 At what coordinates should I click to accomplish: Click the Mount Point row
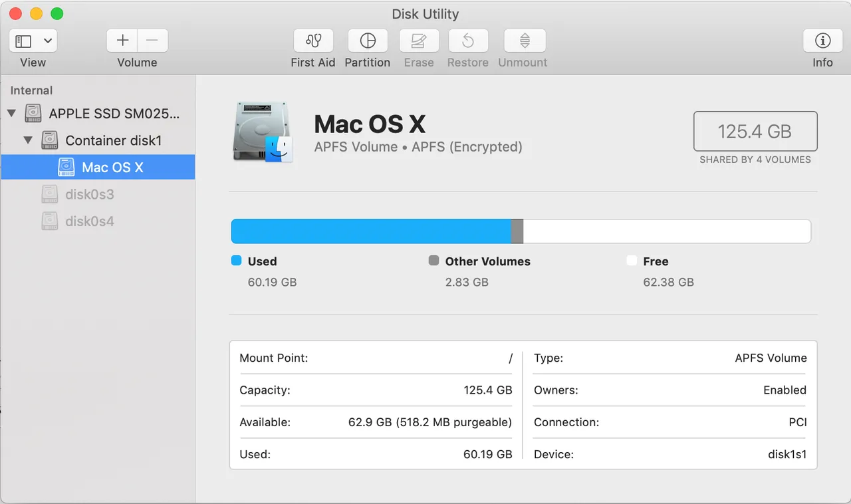[376, 358]
